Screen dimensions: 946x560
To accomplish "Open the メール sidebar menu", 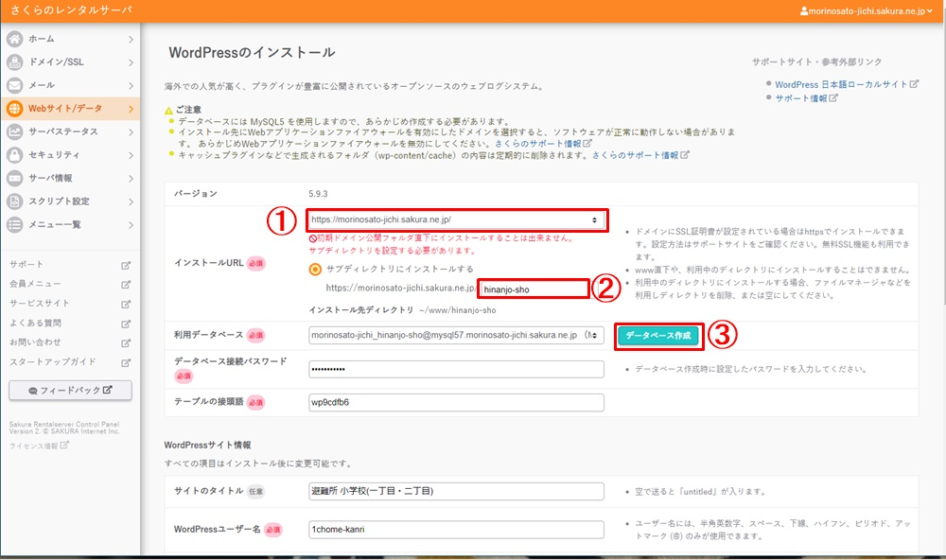I will (70, 86).
